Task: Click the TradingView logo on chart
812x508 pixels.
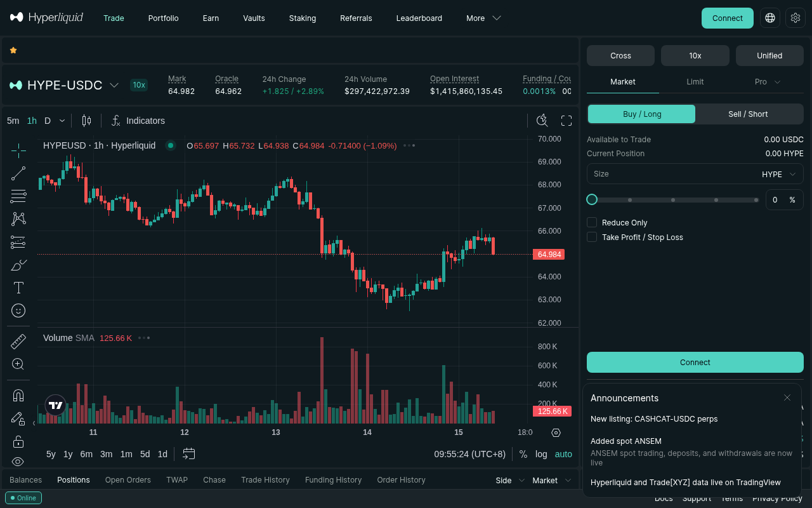Action: pos(56,405)
